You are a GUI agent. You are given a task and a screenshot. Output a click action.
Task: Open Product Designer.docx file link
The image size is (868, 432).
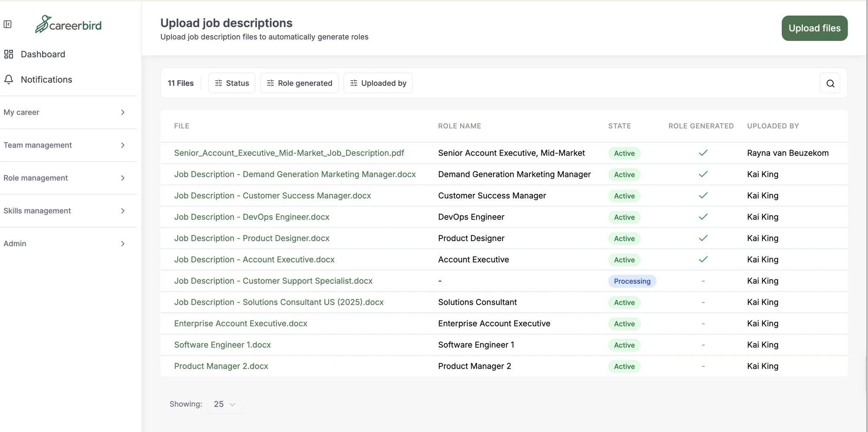tap(252, 238)
